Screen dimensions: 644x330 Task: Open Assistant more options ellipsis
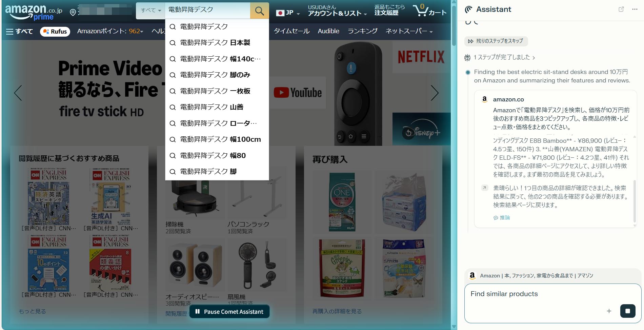(x=635, y=9)
